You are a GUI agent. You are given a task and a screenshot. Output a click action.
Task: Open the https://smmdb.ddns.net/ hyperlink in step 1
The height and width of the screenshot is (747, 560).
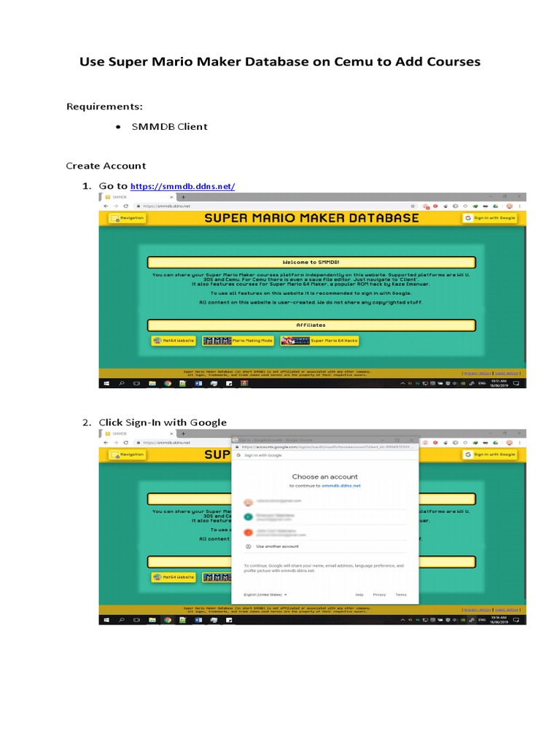pyautogui.click(x=182, y=186)
